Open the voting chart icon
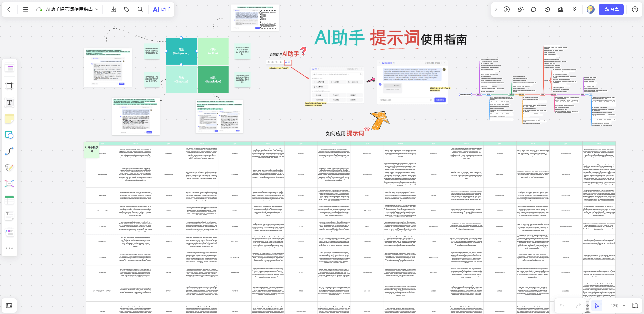The height and width of the screenshot is (314, 644). (x=561, y=9)
